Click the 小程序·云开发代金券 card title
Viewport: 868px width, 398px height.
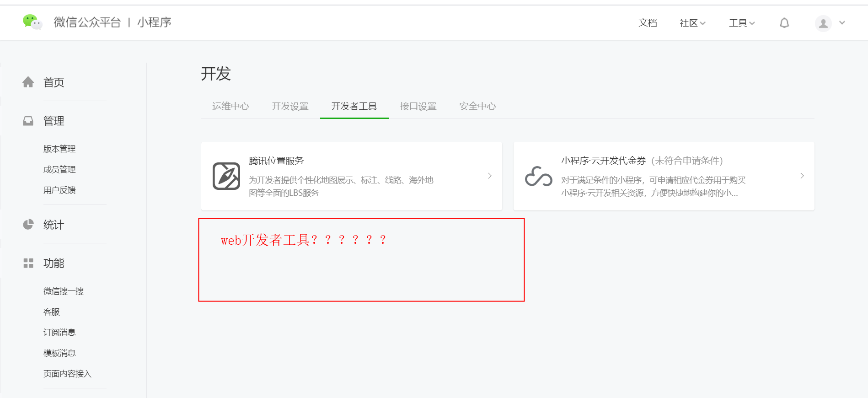pos(604,161)
